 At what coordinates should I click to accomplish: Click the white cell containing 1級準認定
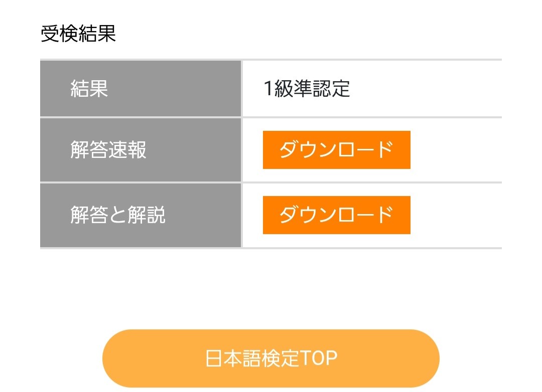tap(371, 89)
